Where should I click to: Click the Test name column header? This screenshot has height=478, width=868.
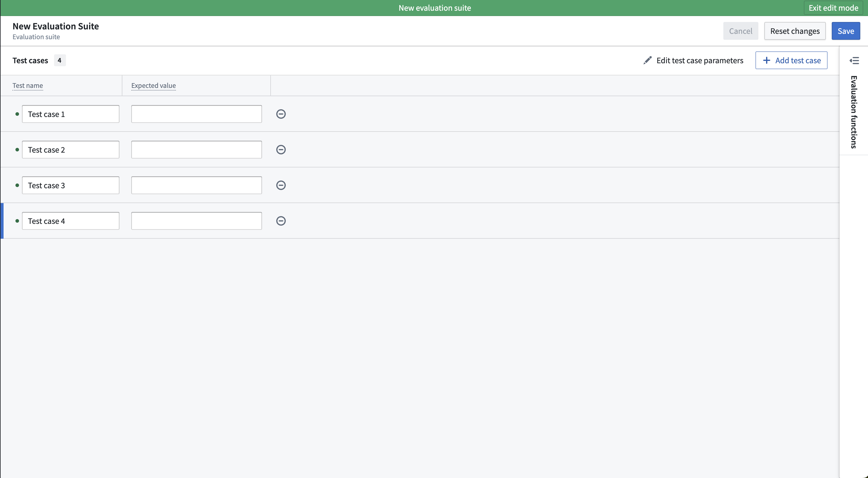(28, 86)
